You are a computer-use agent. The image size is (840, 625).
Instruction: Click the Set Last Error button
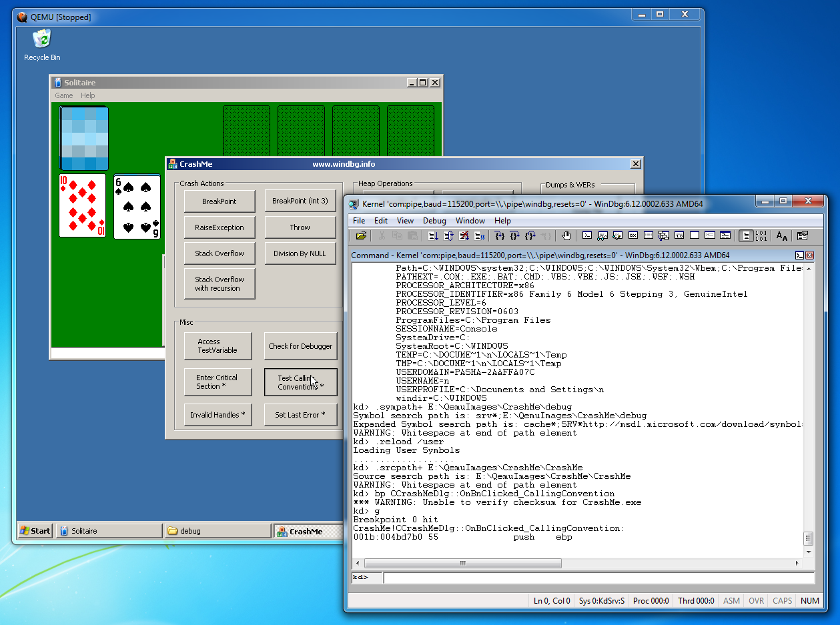300,415
